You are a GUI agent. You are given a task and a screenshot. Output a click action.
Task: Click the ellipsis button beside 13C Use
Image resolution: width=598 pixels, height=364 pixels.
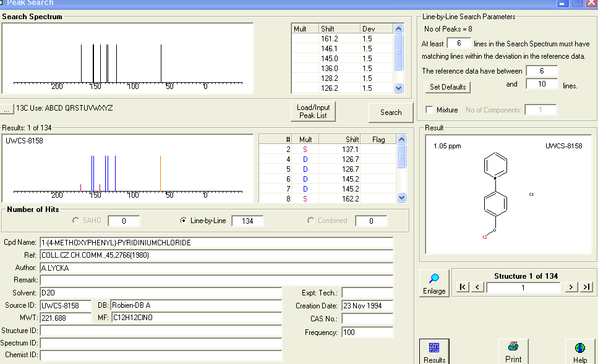[7, 109]
